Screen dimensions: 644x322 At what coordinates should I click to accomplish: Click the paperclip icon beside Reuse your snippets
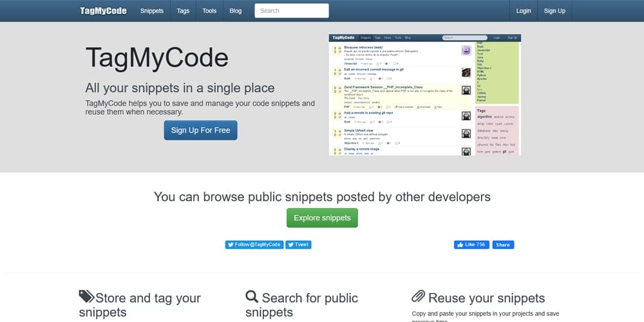tap(418, 296)
